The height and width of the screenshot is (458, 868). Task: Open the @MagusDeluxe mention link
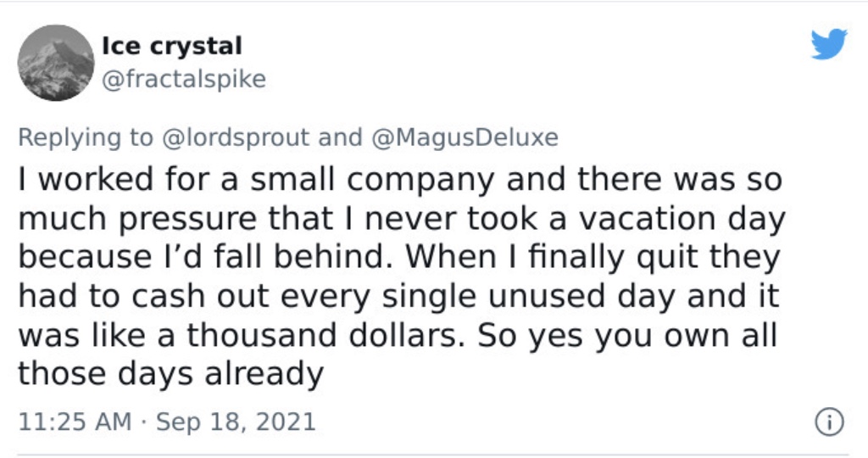tap(465, 137)
